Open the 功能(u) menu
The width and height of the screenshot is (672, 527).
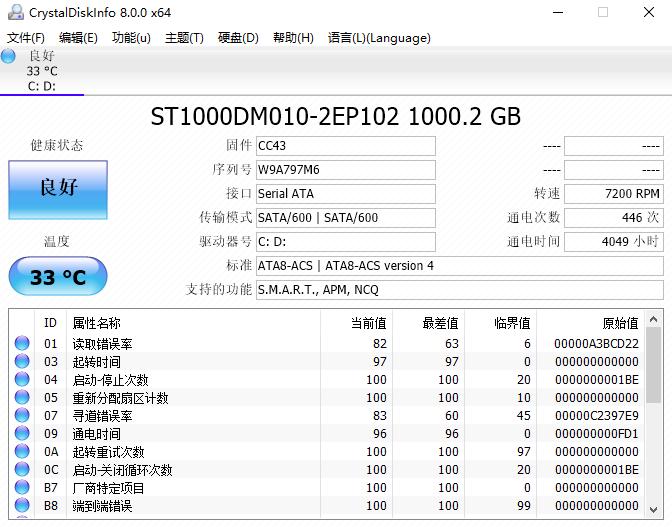(131, 38)
